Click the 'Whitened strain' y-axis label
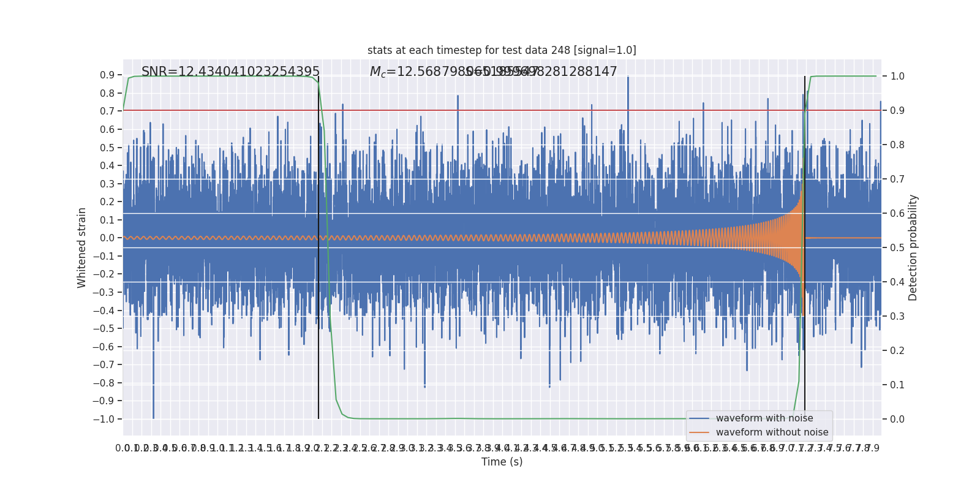The width and height of the screenshot is (980, 490). point(82,247)
